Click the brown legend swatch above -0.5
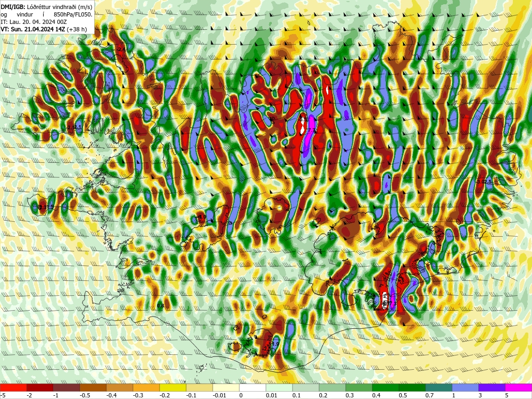This screenshot has width=532, height=399. coord(93,388)
